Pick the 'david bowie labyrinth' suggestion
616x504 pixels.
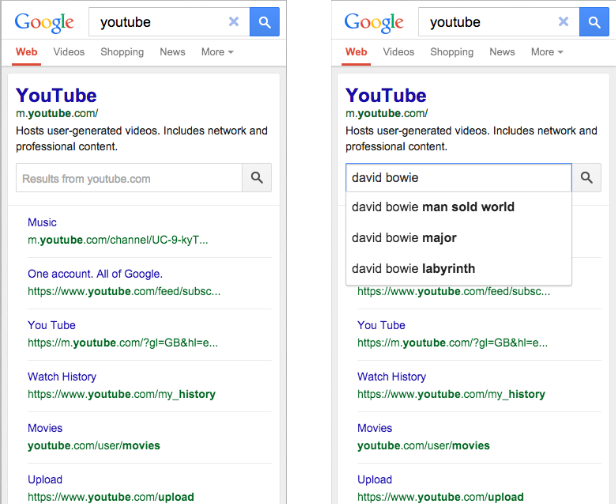point(413,268)
